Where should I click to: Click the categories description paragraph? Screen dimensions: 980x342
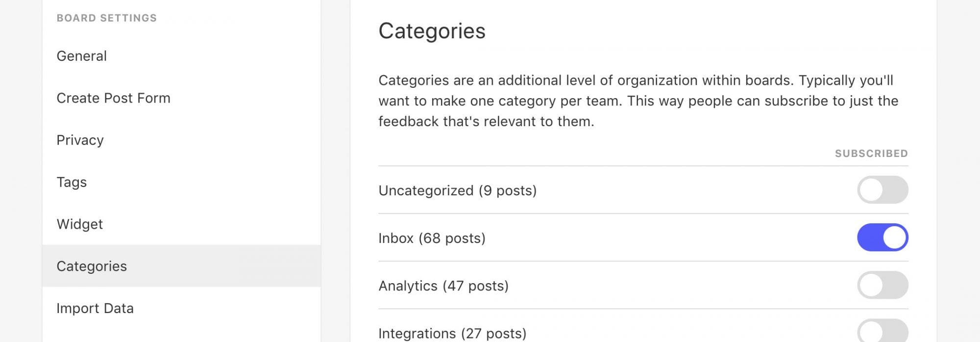coord(638,101)
